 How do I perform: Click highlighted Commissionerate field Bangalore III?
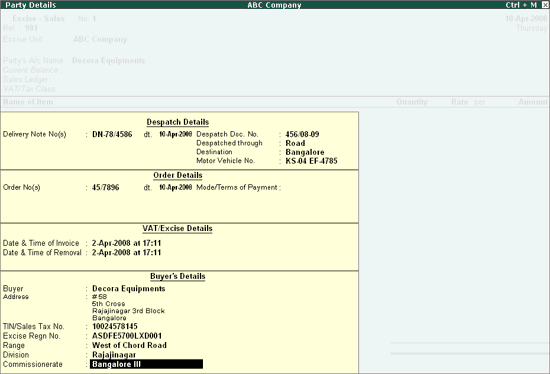(x=146, y=364)
